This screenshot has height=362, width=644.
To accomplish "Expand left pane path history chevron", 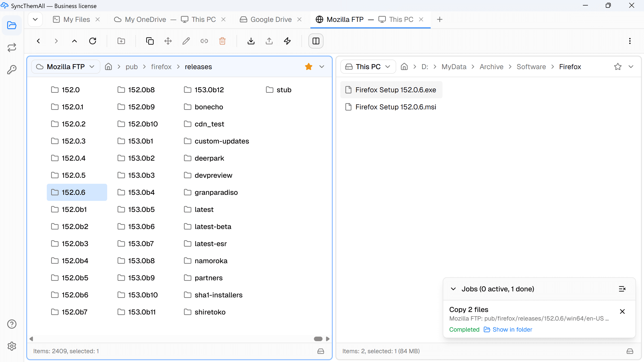I will pos(322,67).
